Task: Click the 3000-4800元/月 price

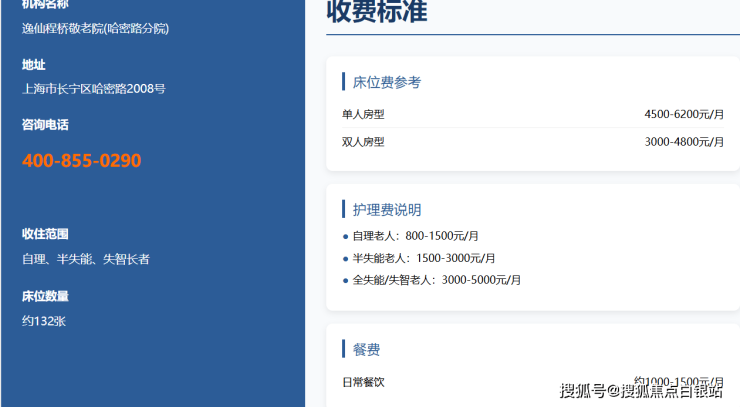Action: [x=684, y=142]
